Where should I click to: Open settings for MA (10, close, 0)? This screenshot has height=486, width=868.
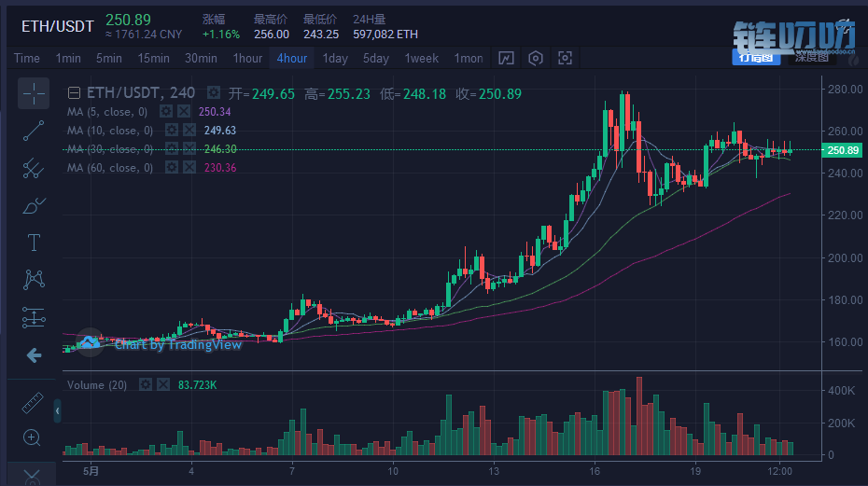171,131
